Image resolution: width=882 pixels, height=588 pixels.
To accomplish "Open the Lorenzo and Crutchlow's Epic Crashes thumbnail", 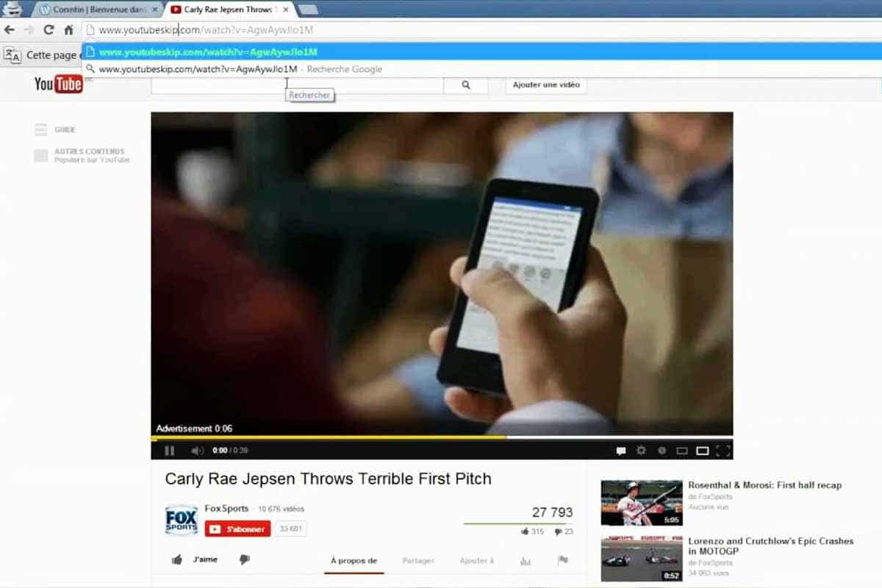I will pyautogui.click(x=642, y=559).
